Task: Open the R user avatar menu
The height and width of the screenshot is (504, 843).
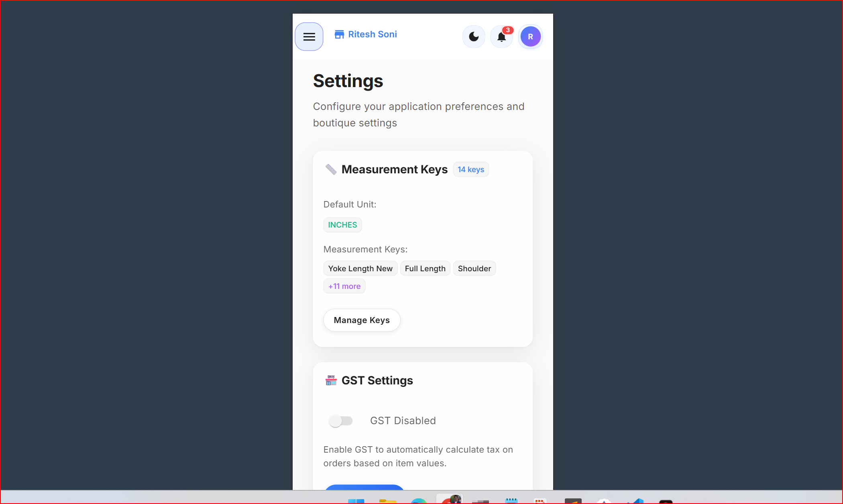Action: click(x=530, y=37)
